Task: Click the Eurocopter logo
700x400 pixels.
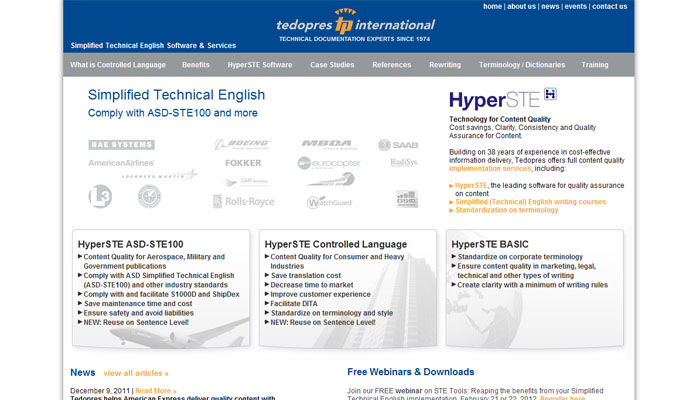Action: tap(329, 163)
